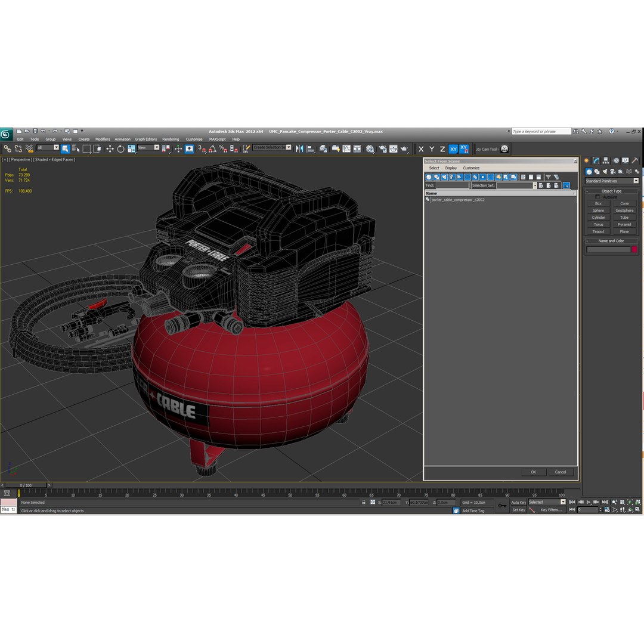Click the Find input field

click(x=452, y=185)
